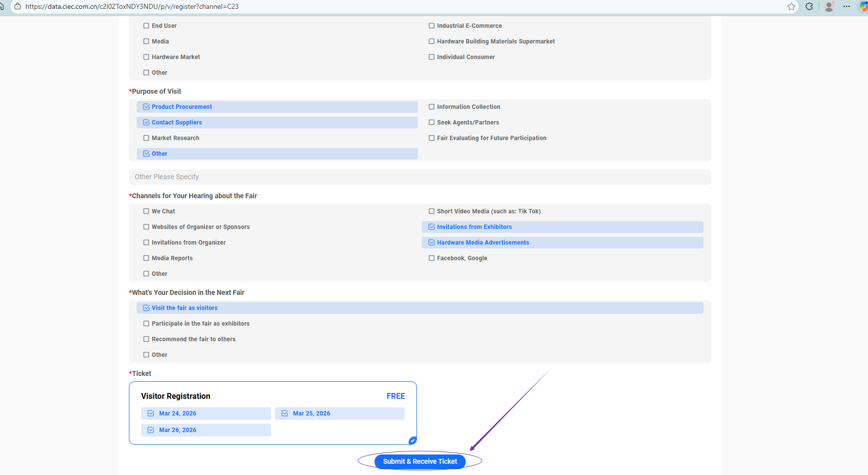Check the Market Research checkbox

(146, 138)
